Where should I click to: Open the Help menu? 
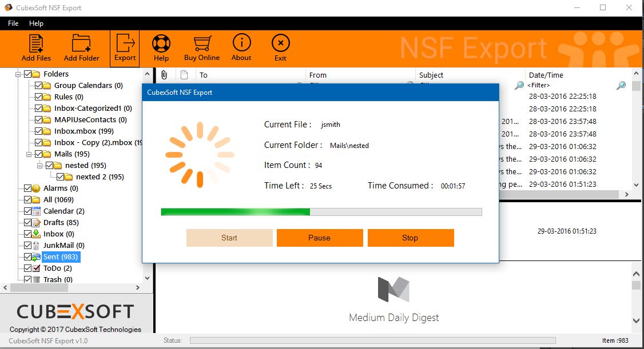36,23
